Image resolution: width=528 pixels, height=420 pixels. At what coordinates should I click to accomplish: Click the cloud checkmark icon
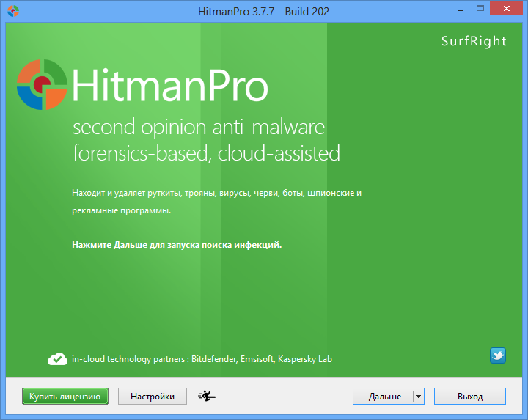coord(58,359)
